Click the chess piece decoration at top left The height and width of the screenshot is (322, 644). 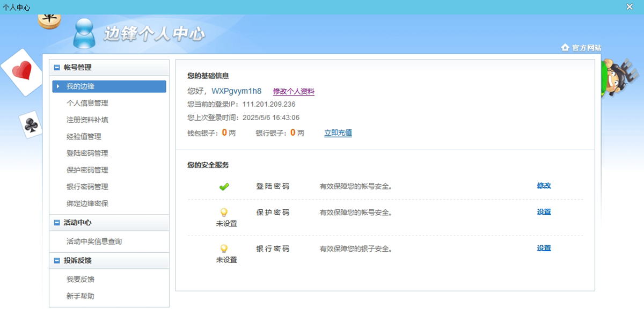(49, 20)
